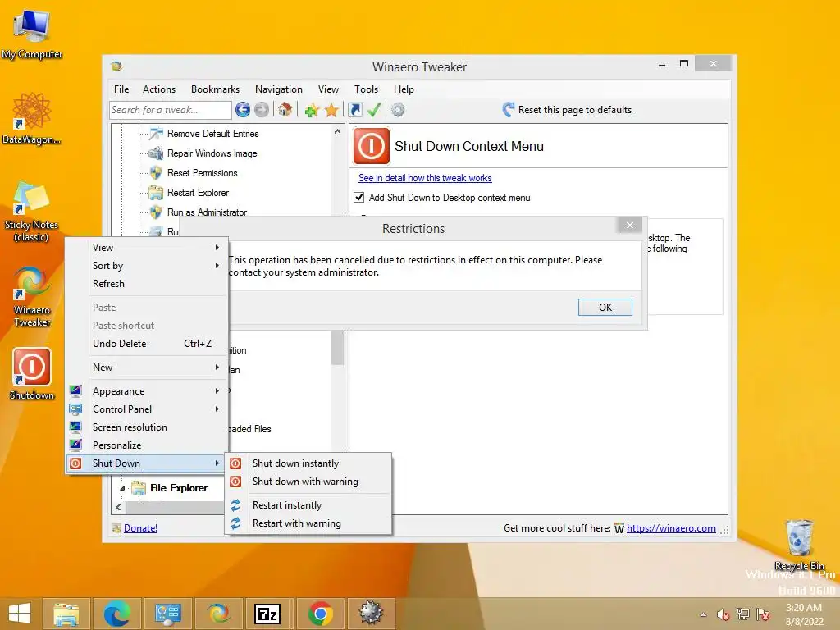840x630 pixels.
Task: Click the gray forward arrow in toolbar
Action: tap(262, 110)
